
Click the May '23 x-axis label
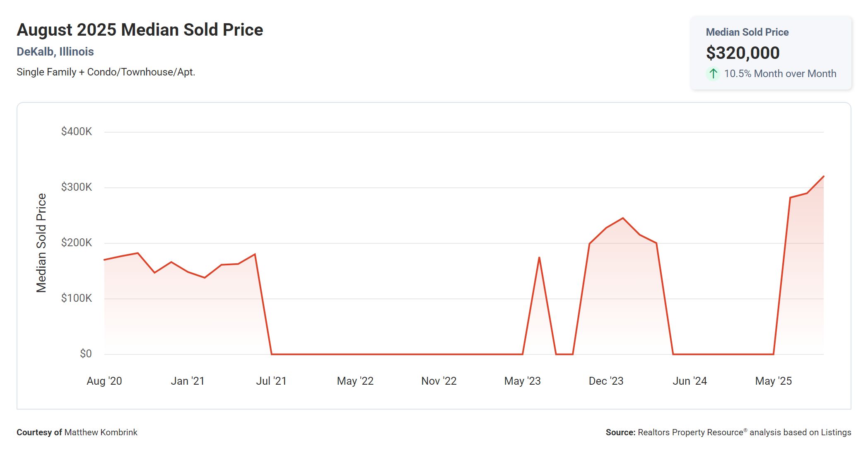523,381
